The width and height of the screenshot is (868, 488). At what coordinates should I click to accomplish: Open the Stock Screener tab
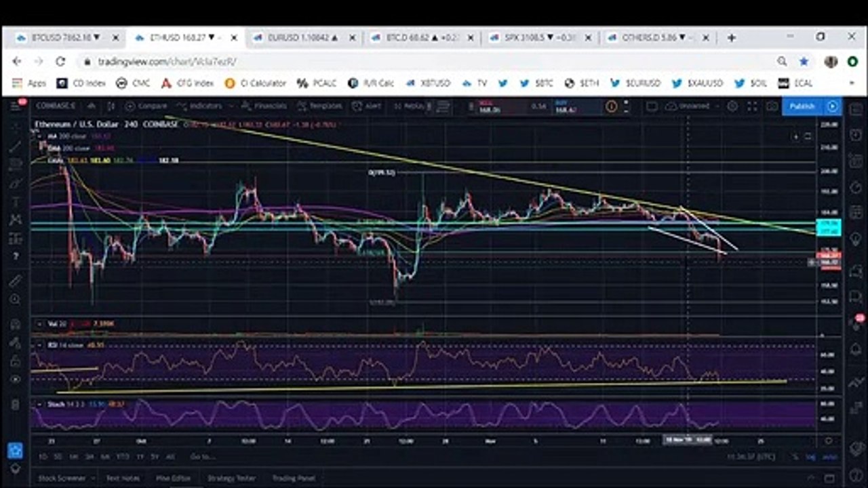(62, 478)
